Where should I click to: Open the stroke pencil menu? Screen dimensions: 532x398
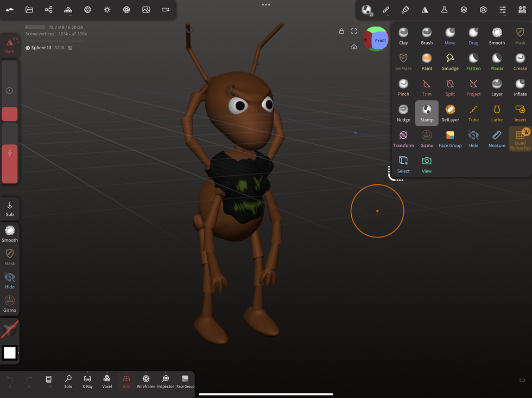point(386,10)
